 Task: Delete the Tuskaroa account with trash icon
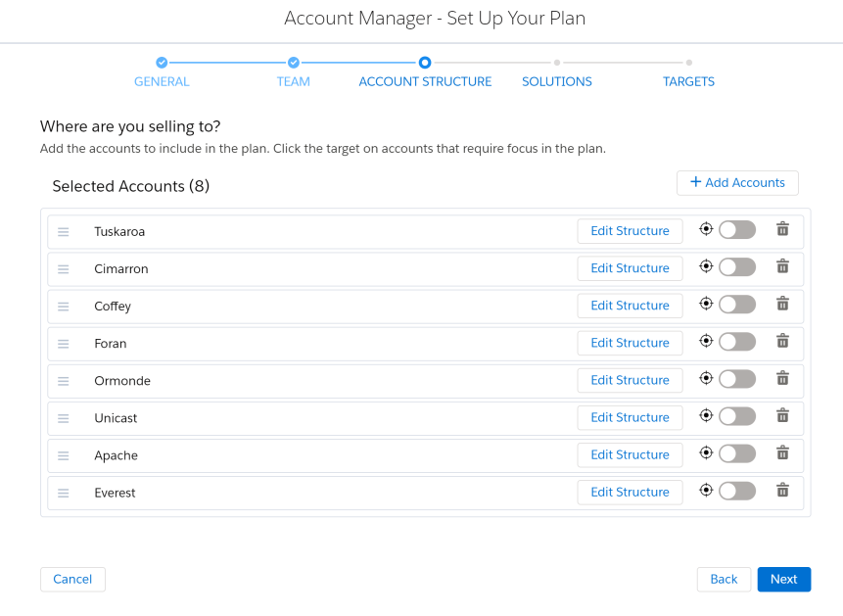(783, 230)
